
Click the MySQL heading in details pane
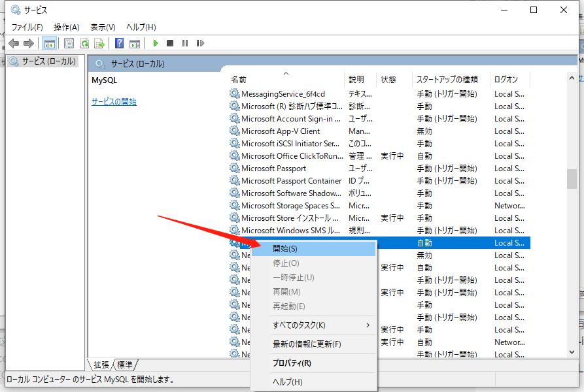click(104, 80)
